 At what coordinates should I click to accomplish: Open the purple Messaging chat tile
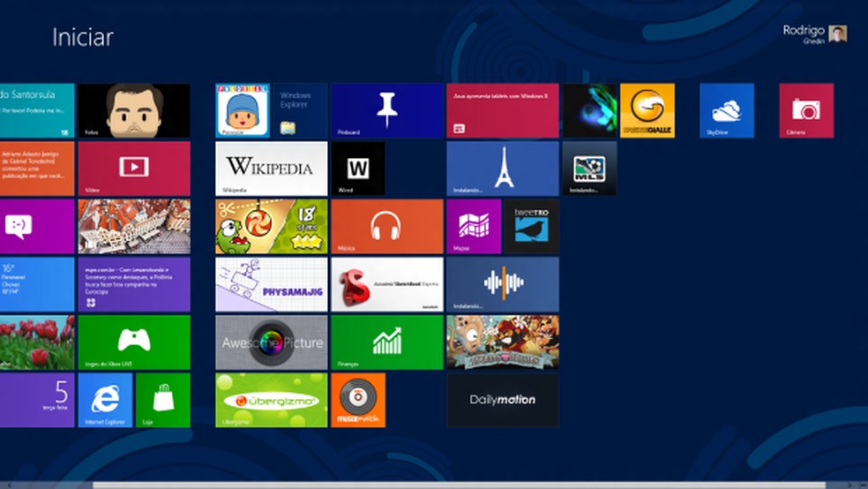point(37,227)
